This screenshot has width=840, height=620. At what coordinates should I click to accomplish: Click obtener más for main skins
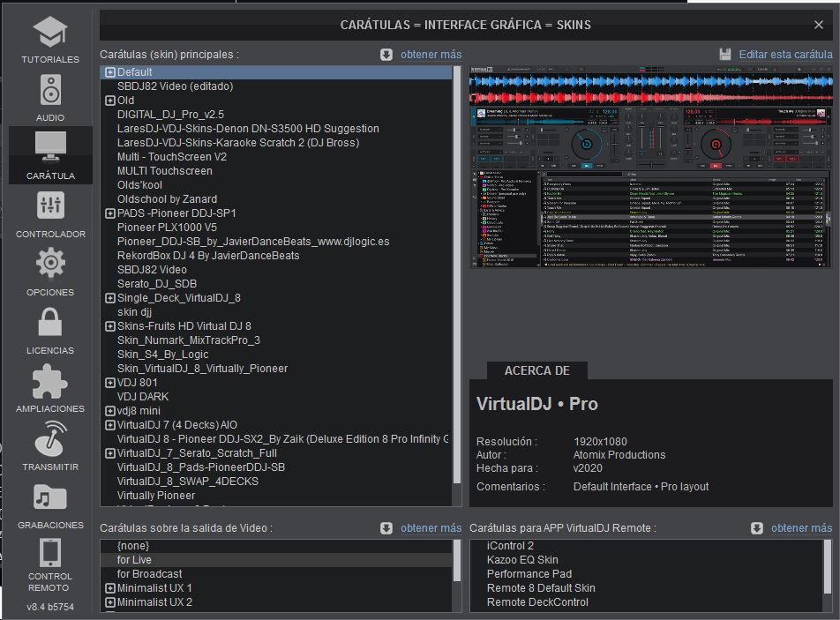(x=431, y=55)
